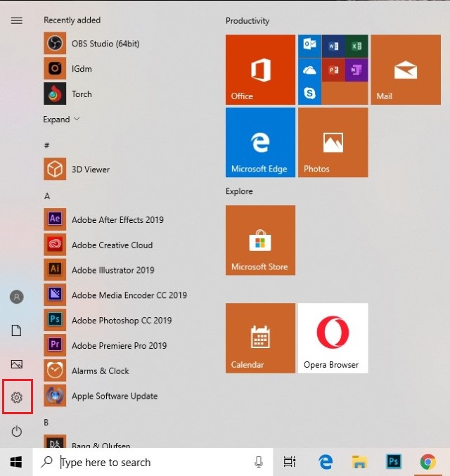Open the Calendar tile
Image resolution: width=450 pixels, height=476 pixels.
[260, 338]
